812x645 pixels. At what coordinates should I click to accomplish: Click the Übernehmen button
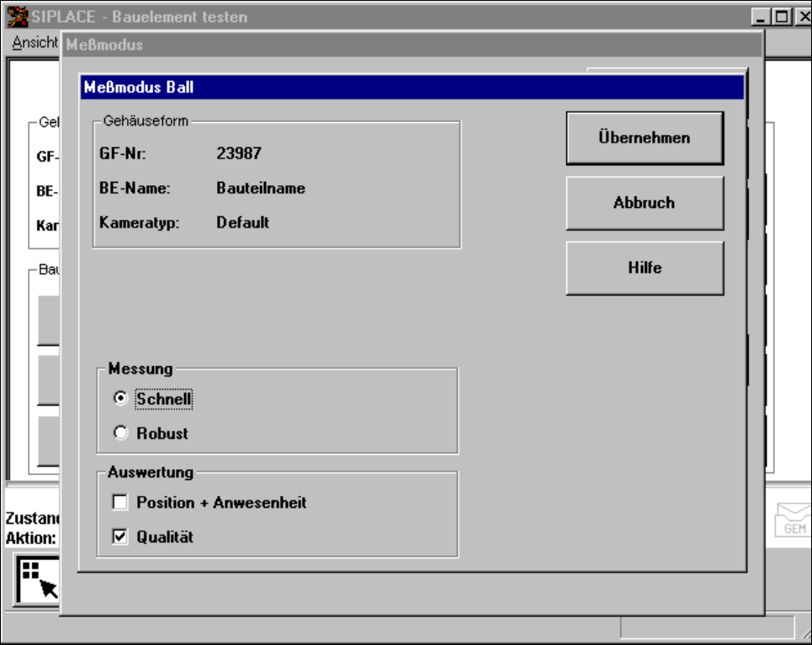pos(645,138)
